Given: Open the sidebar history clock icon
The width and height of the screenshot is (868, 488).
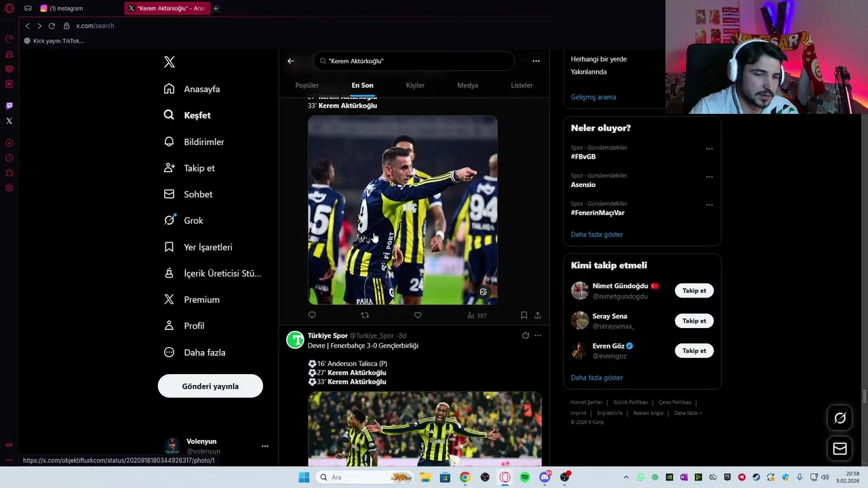Looking at the screenshot, I should pos(9,158).
